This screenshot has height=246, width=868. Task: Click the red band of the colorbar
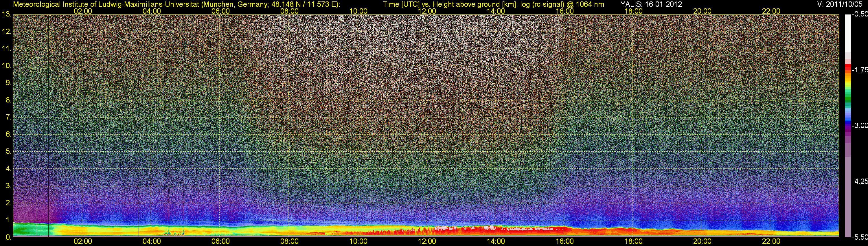(x=847, y=67)
